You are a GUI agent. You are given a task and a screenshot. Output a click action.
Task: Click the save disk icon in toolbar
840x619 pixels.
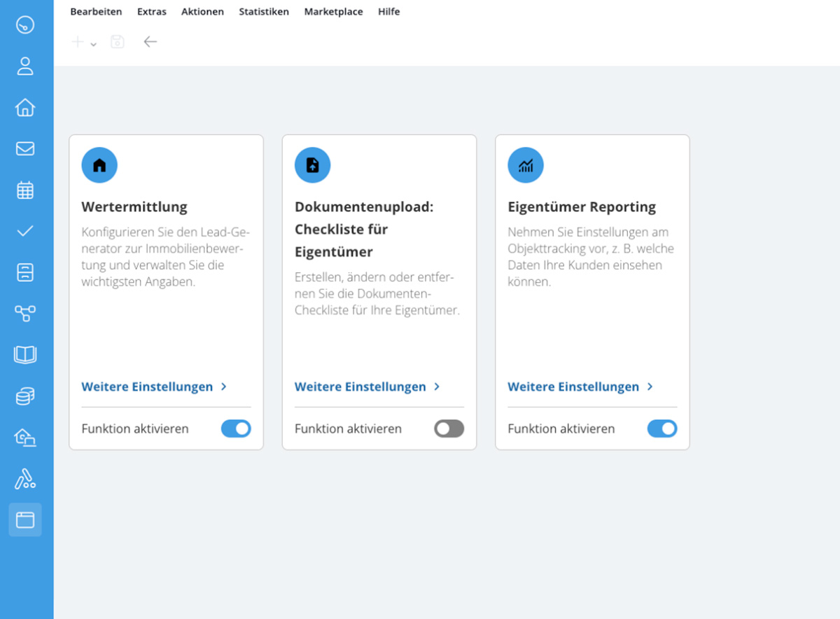(x=118, y=42)
